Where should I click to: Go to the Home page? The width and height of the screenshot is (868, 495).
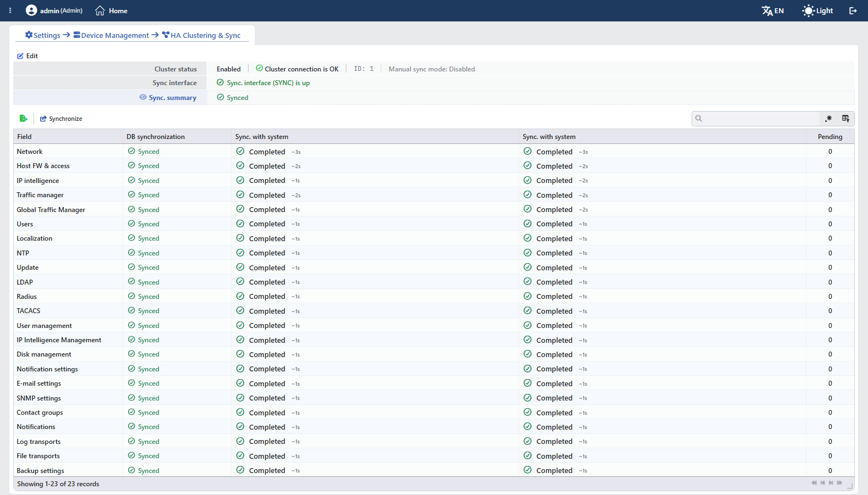click(x=111, y=10)
